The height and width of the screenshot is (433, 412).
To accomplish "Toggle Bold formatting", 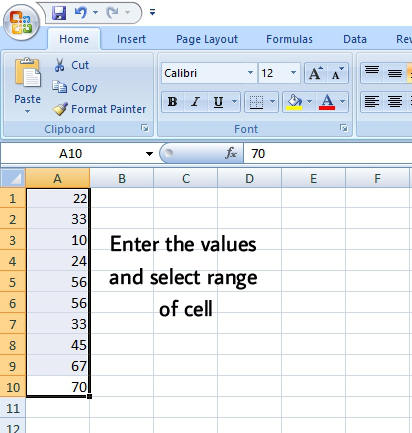I will coord(172,101).
